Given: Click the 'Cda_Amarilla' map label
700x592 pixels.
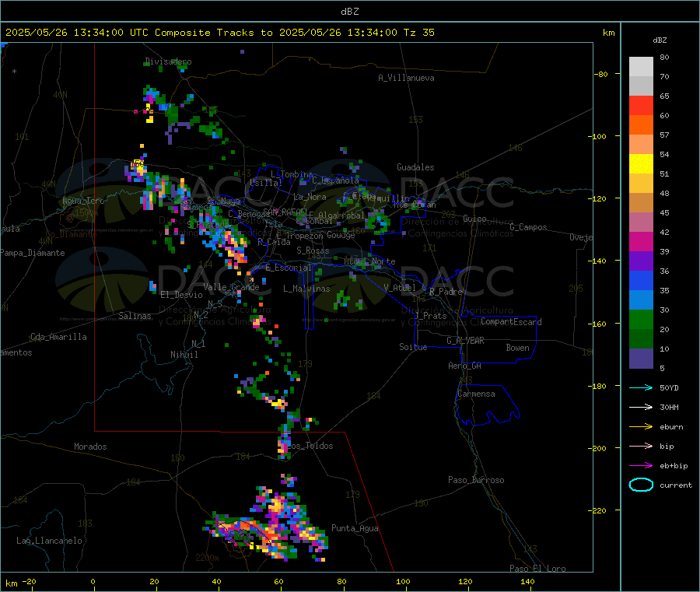Looking at the screenshot, I should coord(58,337).
